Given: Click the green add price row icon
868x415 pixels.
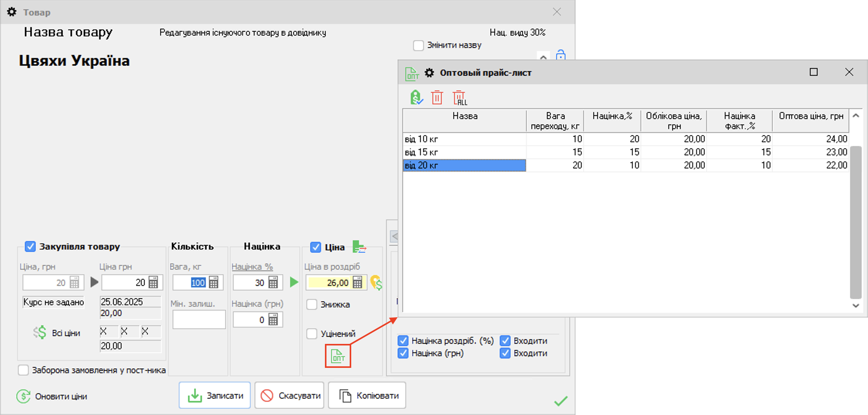Looking at the screenshot, I should pos(416,97).
